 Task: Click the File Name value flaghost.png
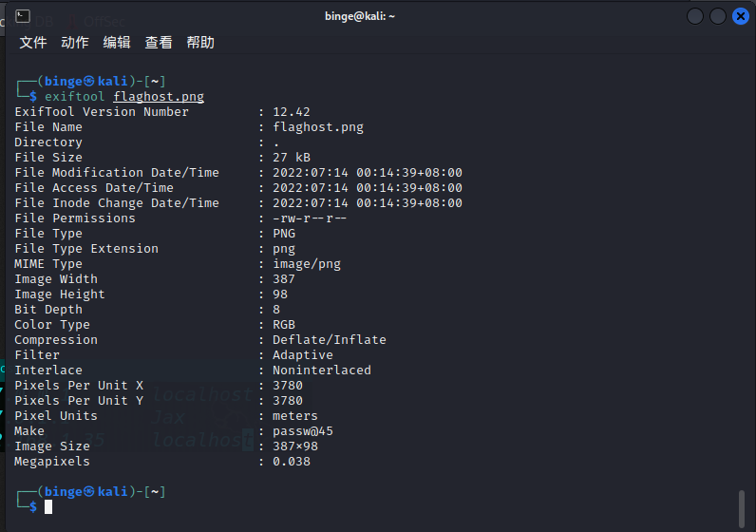point(318,127)
